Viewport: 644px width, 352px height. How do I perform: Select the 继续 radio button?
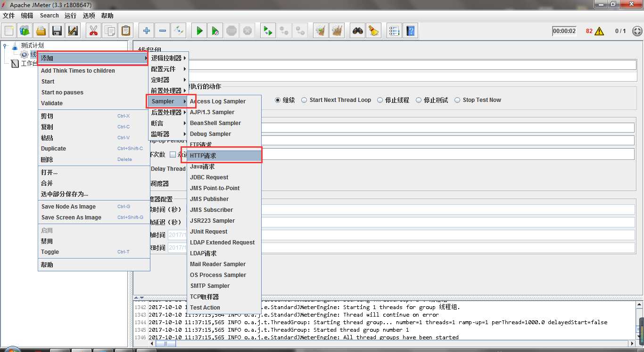click(278, 100)
